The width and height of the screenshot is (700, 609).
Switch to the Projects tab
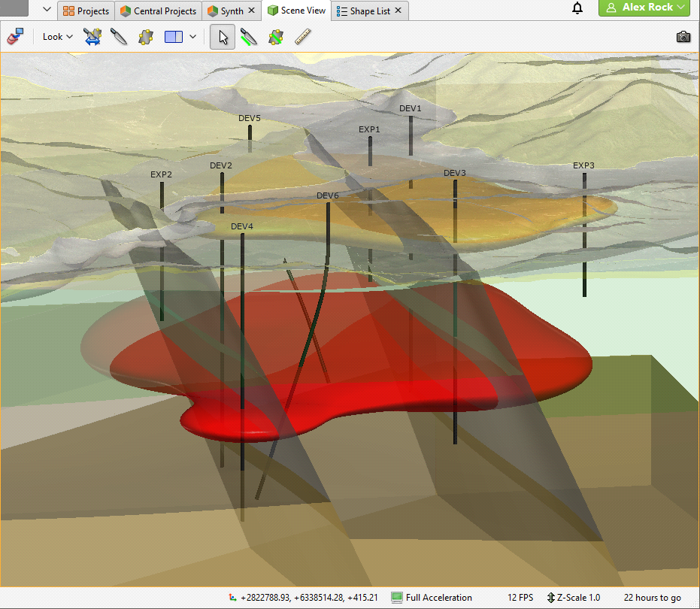coord(86,11)
